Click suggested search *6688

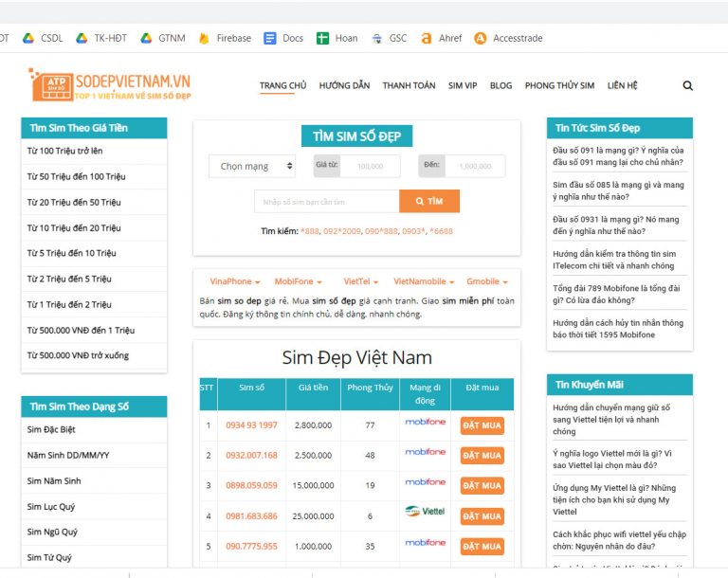pos(441,231)
